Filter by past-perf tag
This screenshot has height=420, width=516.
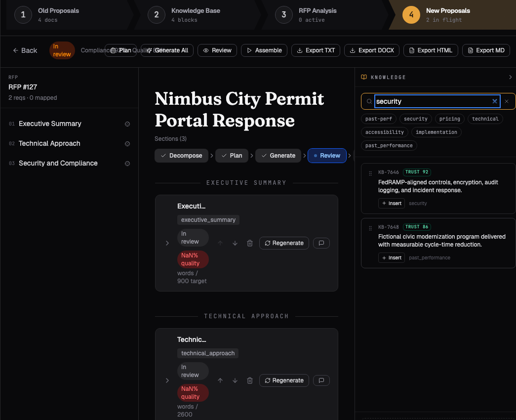point(378,119)
